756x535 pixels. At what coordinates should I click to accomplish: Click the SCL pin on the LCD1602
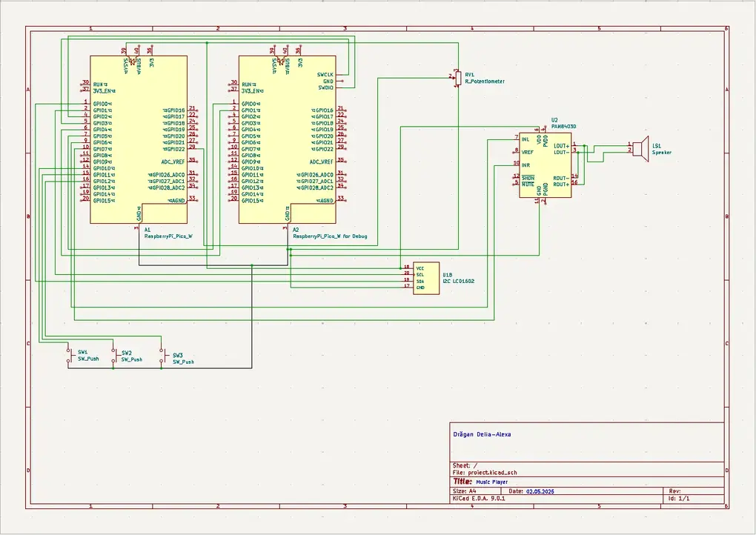click(x=420, y=275)
